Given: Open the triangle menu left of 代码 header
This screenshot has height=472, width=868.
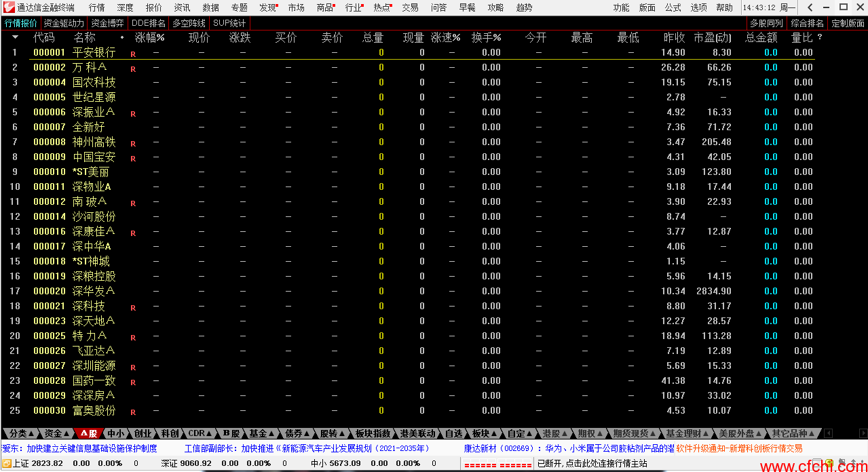Looking at the screenshot, I should [15, 37].
